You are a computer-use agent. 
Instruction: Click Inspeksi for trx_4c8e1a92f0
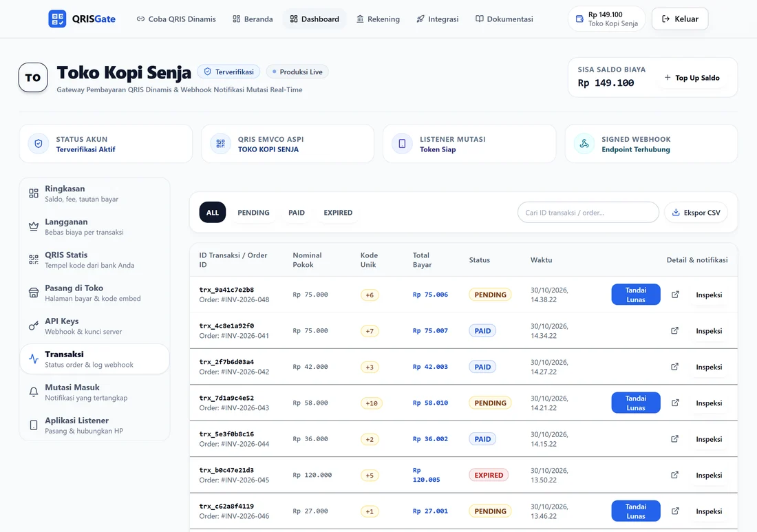[x=709, y=330]
